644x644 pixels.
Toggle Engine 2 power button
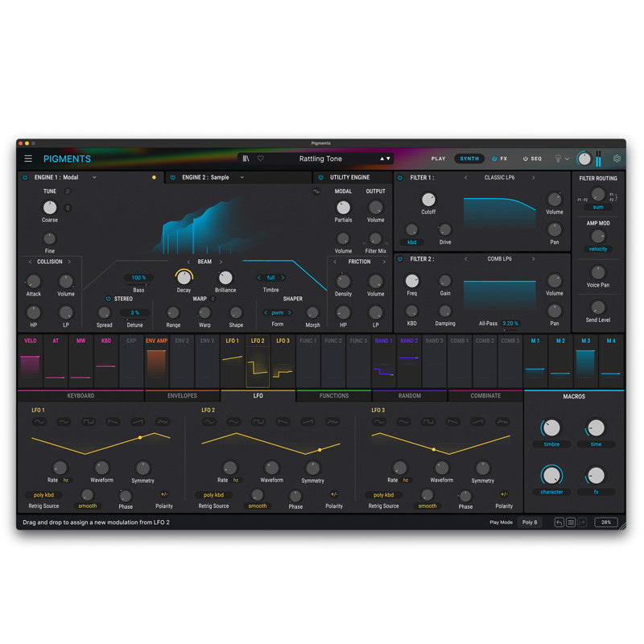pyautogui.click(x=173, y=177)
